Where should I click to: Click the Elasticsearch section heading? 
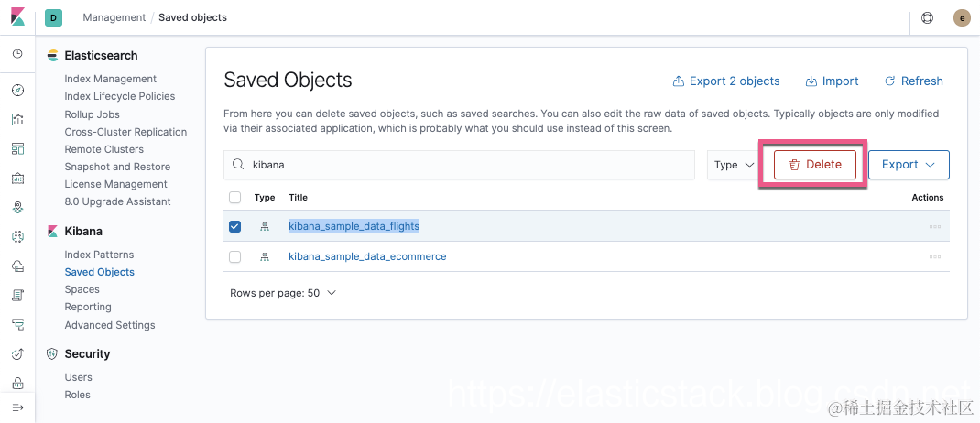click(x=101, y=56)
